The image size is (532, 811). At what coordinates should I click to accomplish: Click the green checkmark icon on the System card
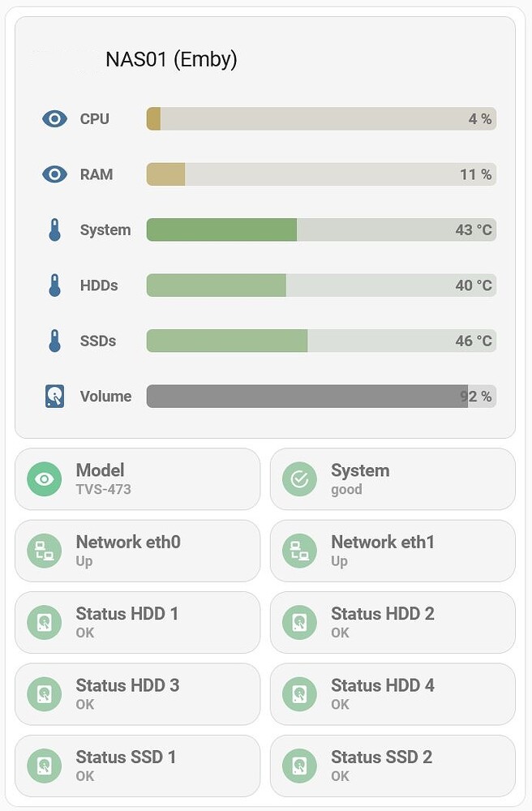pos(299,479)
